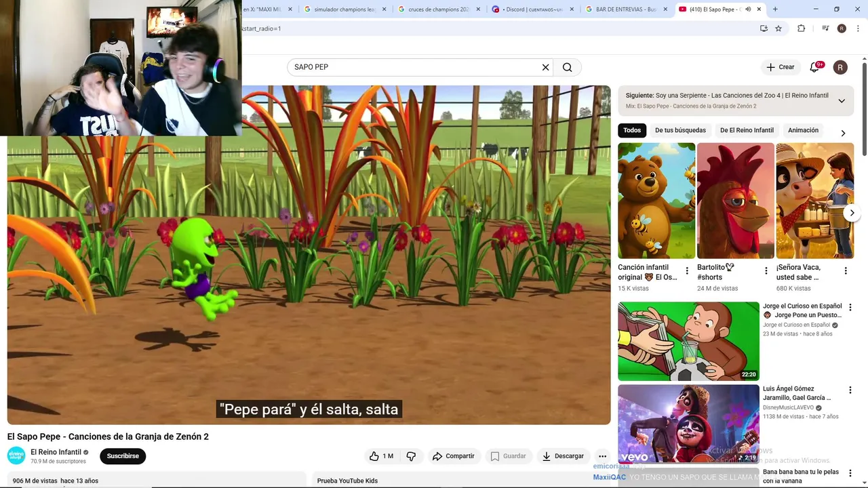Open Chrome three-dot menu
The image size is (868, 488).
coord(858,28)
